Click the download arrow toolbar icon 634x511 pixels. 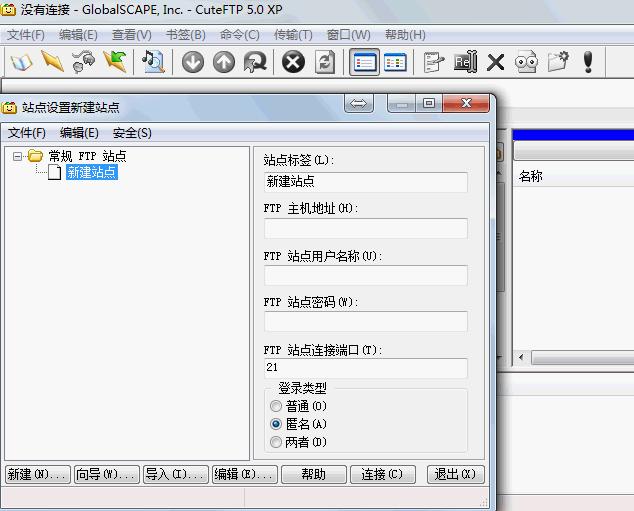coord(193,62)
